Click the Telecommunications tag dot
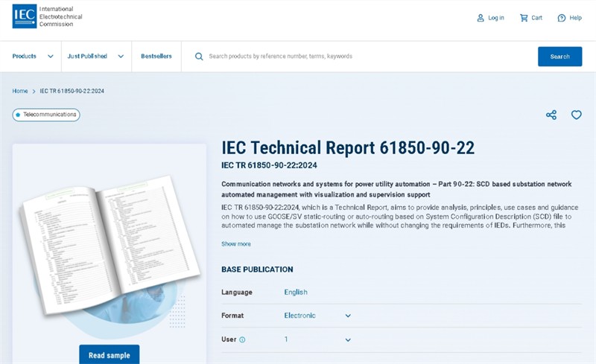596x364 pixels. point(18,115)
